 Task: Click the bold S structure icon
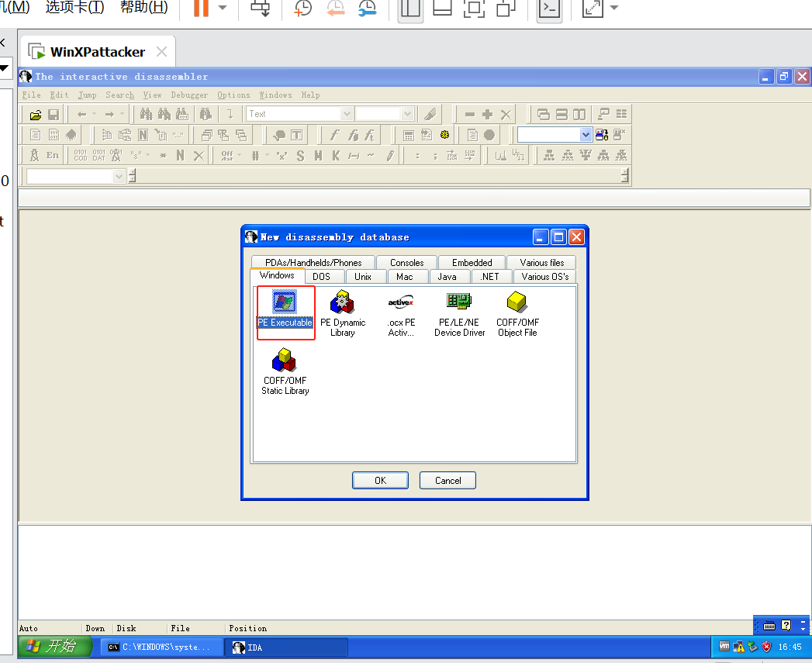tap(300, 155)
